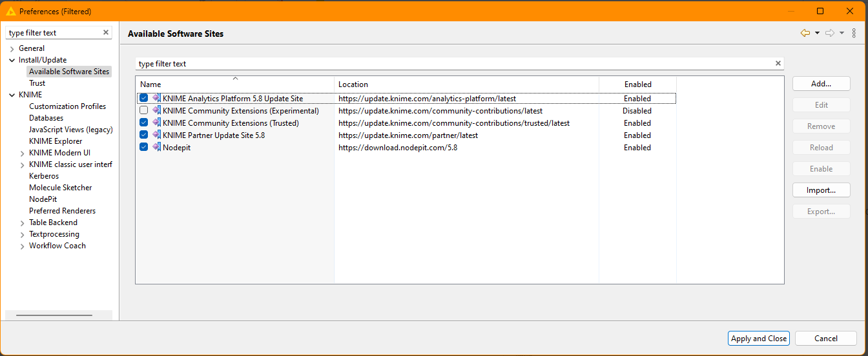This screenshot has height=356, width=868.
Task: Click the forward navigation arrow icon
Action: [x=830, y=33]
